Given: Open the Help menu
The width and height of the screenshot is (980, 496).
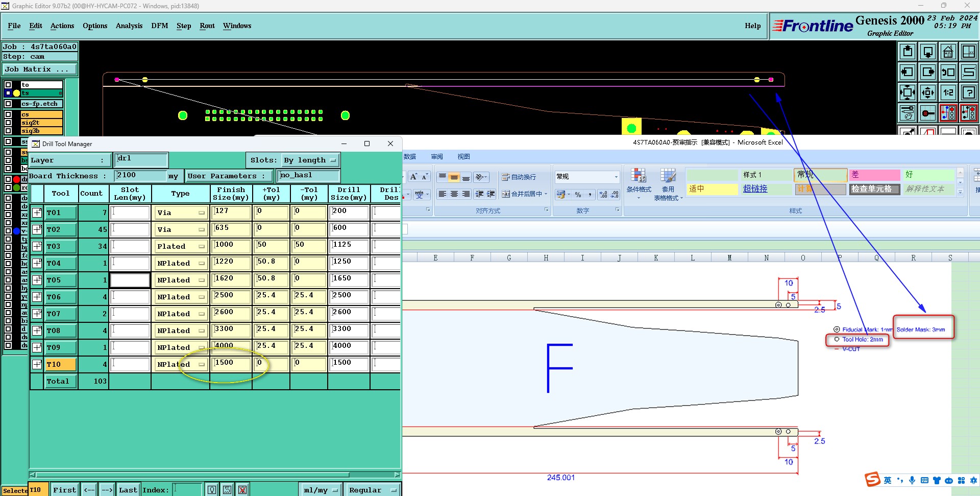Looking at the screenshot, I should tap(752, 26).
